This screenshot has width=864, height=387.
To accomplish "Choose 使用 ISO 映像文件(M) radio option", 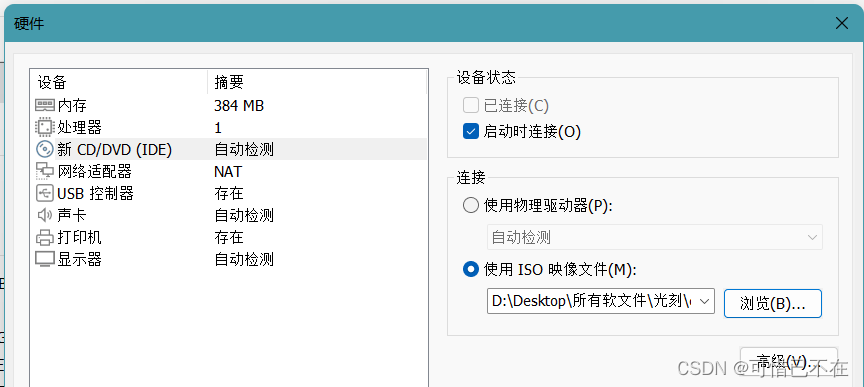I will click(x=471, y=269).
